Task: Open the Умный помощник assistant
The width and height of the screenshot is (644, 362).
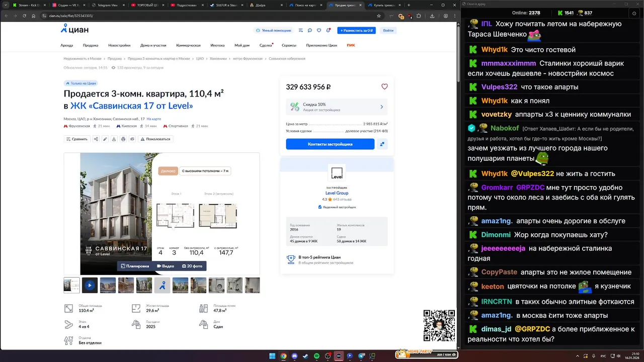Action: [273, 30]
